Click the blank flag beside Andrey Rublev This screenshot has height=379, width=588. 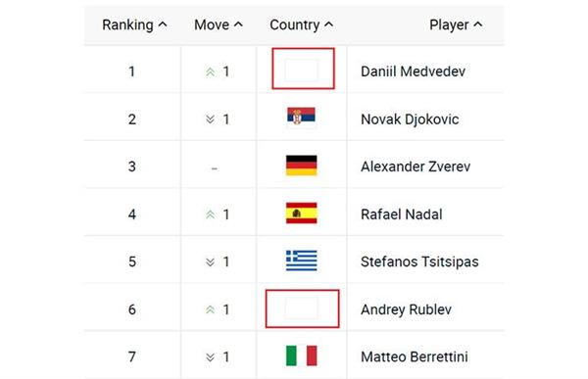301,308
